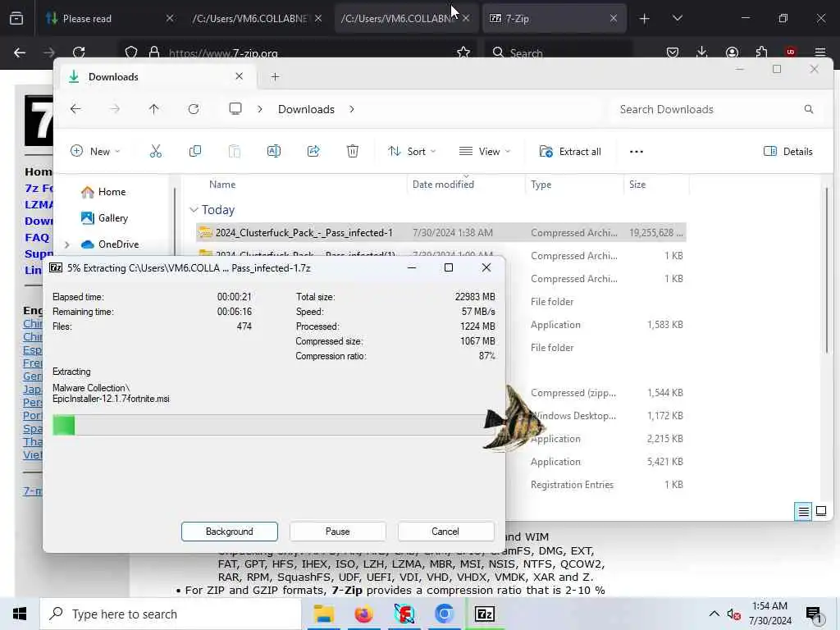
Task: Click the search magnifier in Search Downloads
Action: pyautogui.click(x=809, y=109)
